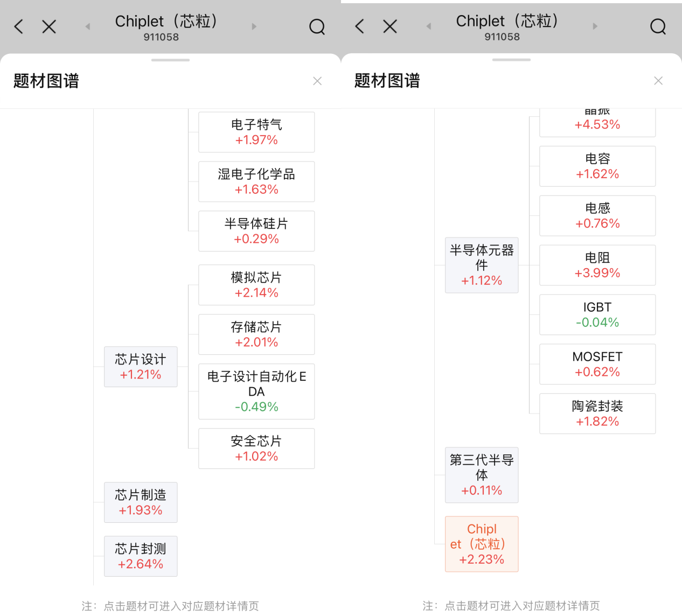This screenshot has height=616, width=682.
Task: Open the 电子设计自动化EDA theme
Action: [256, 391]
